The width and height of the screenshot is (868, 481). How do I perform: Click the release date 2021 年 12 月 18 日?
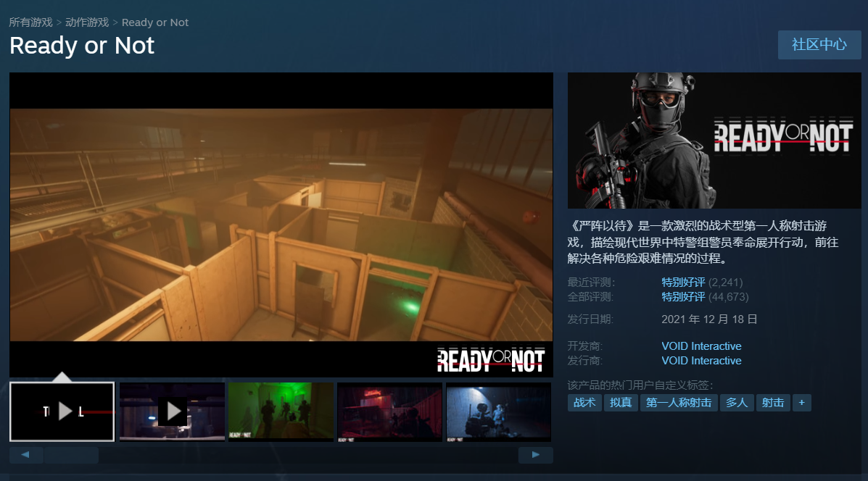tap(709, 319)
